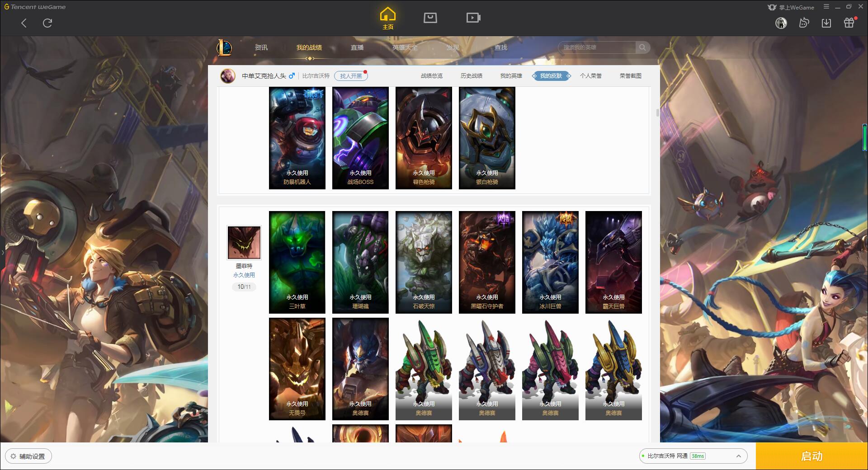Open the store bag icon in top bar
The height and width of the screenshot is (470, 868).
coord(430,18)
